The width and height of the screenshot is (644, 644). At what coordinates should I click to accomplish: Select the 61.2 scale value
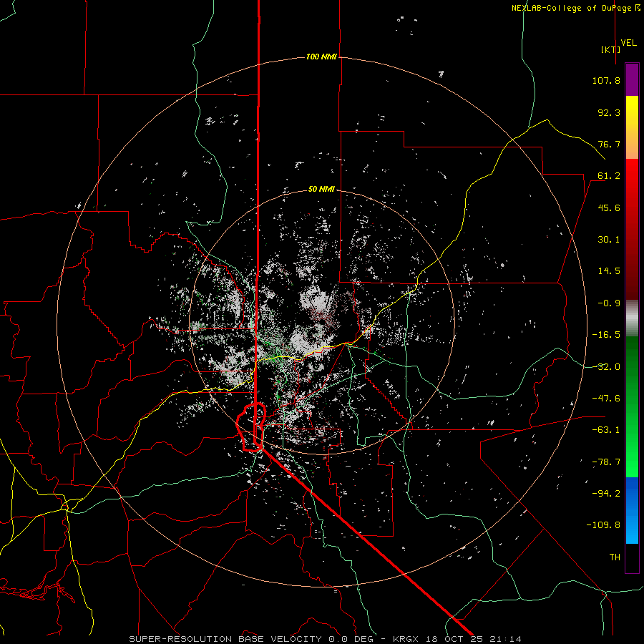click(x=609, y=176)
